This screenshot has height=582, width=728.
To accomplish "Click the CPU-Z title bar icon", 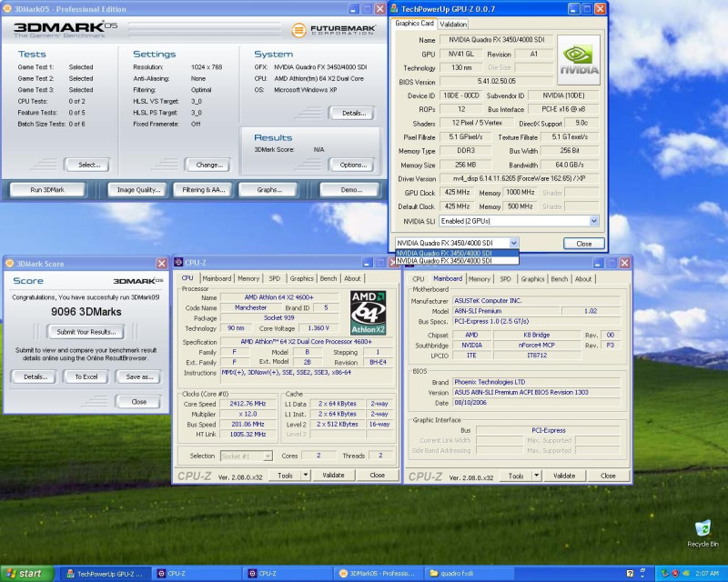I will point(178,262).
